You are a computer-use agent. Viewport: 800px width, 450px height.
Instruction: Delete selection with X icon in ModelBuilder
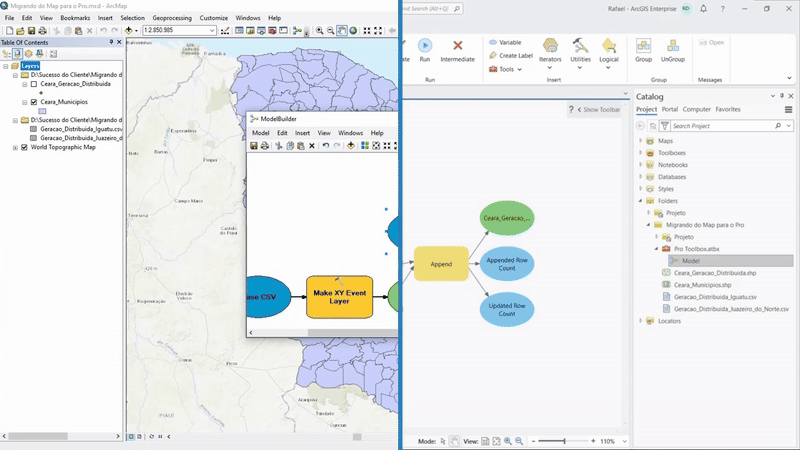pos(312,146)
